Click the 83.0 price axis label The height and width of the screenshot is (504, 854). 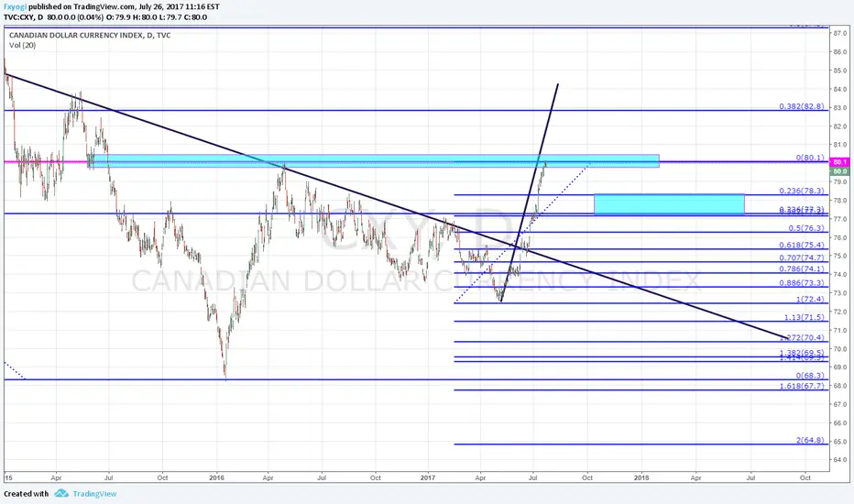point(839,108)
